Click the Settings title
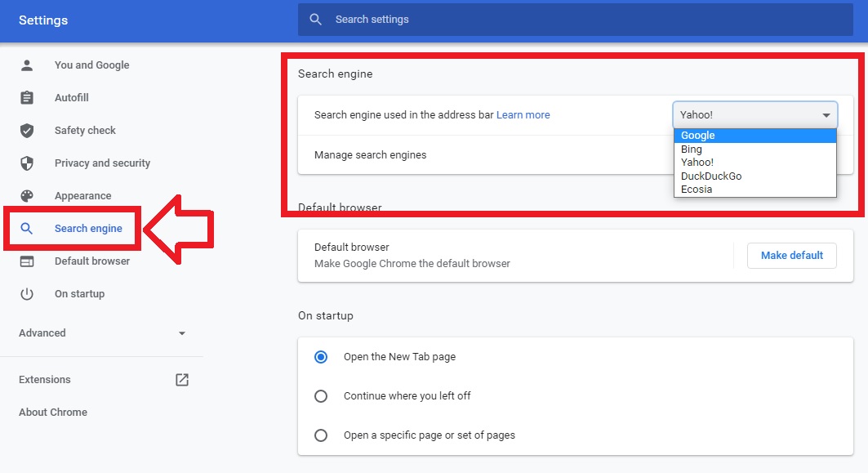 pyautogui.click(x=43, y=20)
